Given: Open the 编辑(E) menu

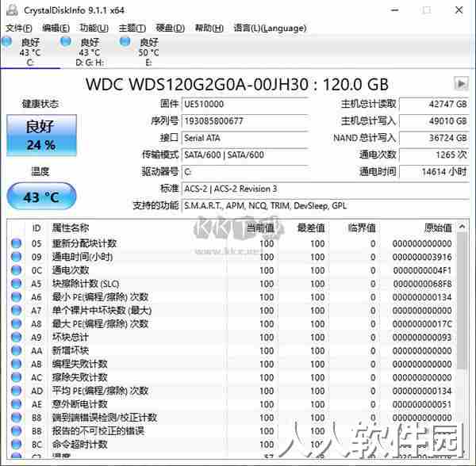Looking at the screenshot, I should pos(56,29).
